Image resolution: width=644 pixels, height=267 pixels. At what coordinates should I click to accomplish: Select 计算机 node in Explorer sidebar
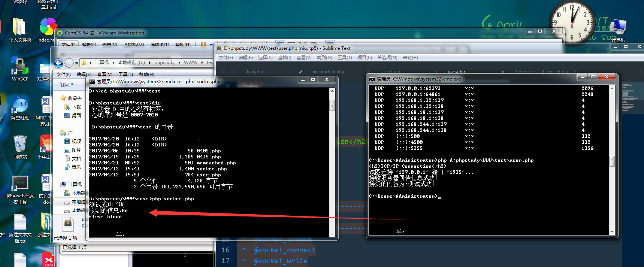[71, 184]
